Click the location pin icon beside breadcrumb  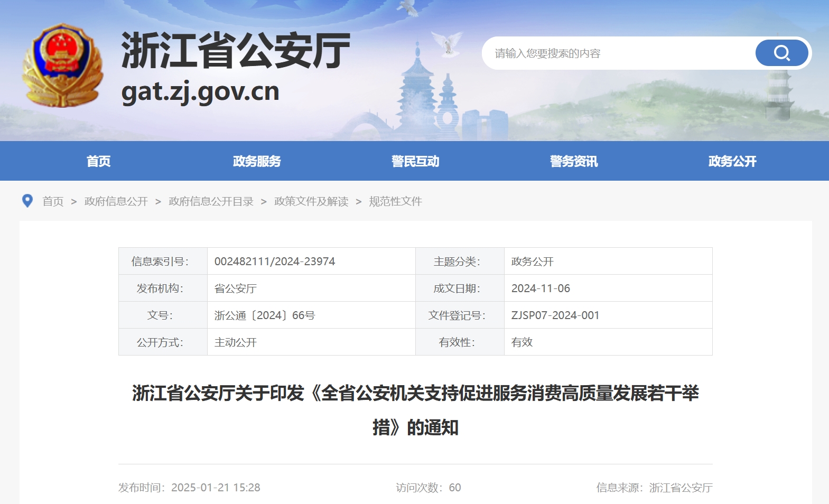tap(27, 201)
